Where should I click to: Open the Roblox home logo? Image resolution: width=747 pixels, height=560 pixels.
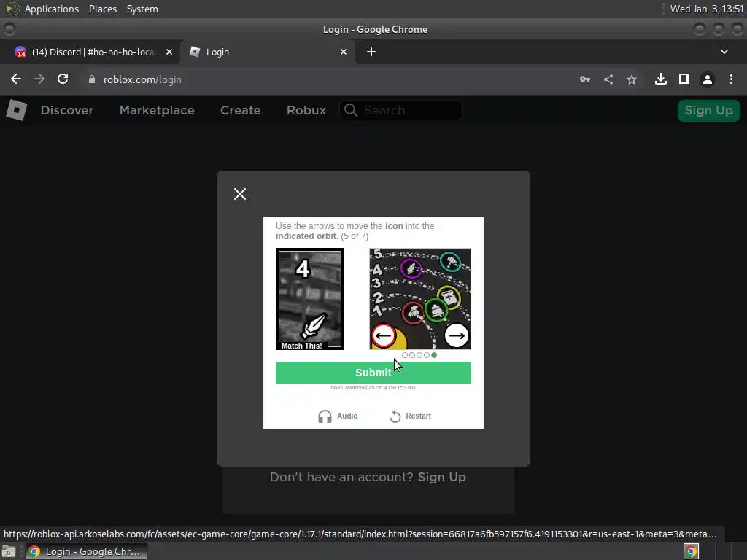pos(17,110)
